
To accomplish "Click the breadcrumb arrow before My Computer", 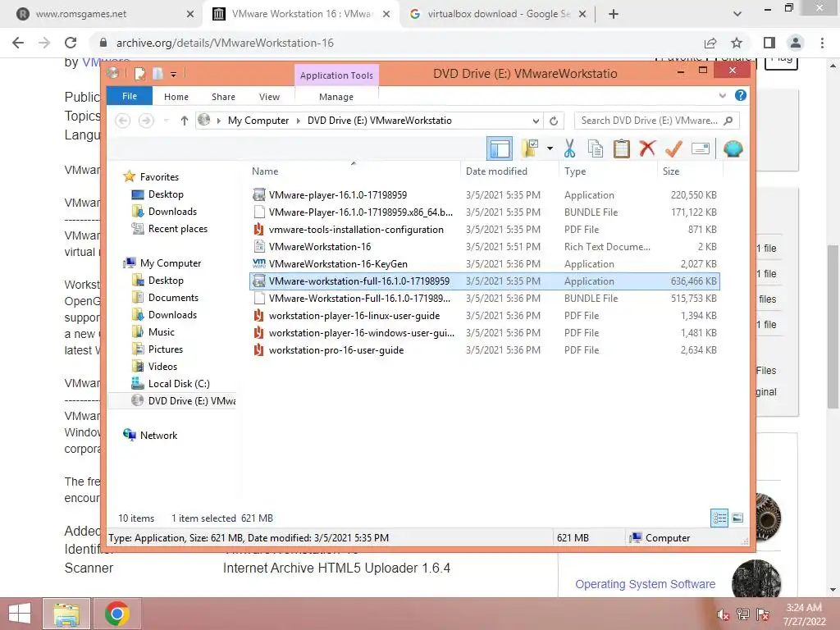I will (218, 121).
